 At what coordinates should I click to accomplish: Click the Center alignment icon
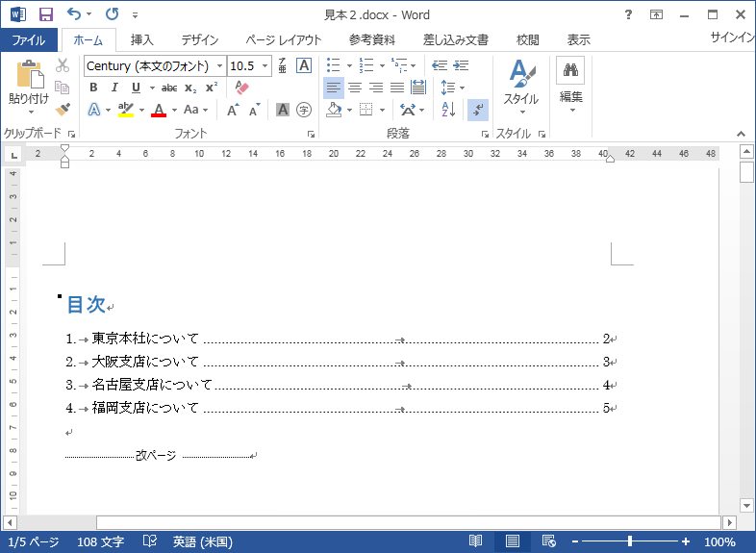tap(355, 88)
